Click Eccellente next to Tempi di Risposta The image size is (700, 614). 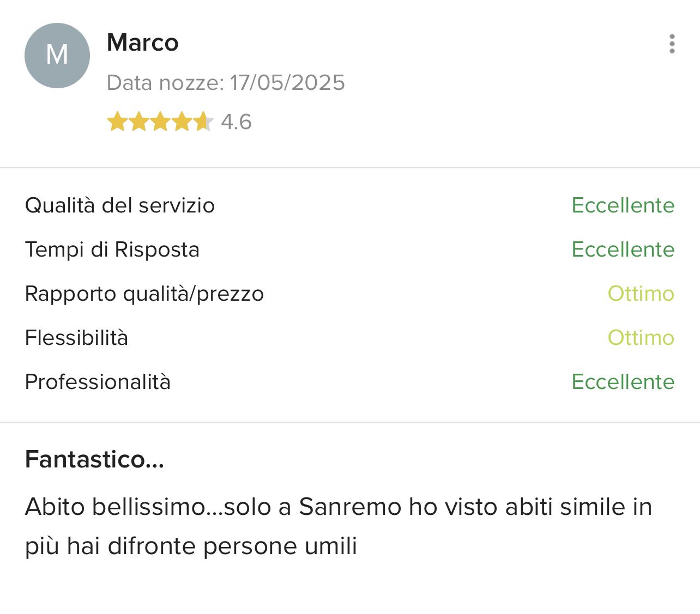coord(623,250)
